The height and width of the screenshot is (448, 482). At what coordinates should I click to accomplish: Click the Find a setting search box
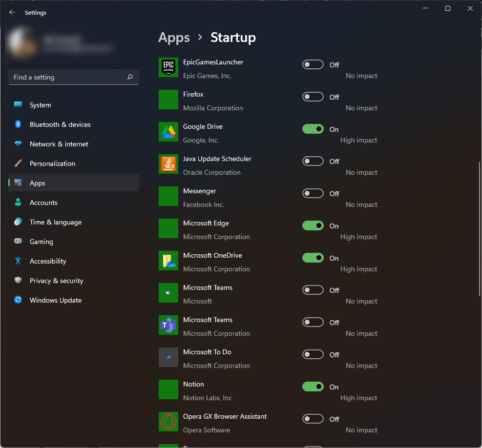(x=74, y=77)
